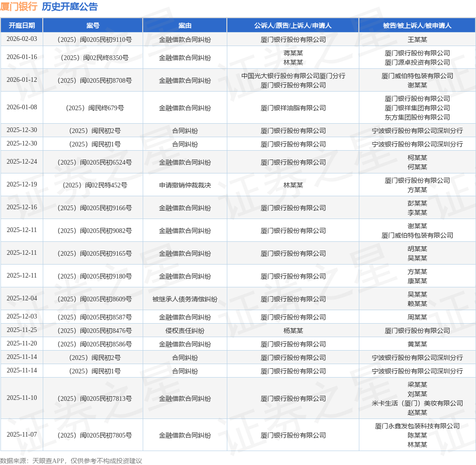
Task: Click the 厦门银行 title text
Action: [x=19, y=7]
